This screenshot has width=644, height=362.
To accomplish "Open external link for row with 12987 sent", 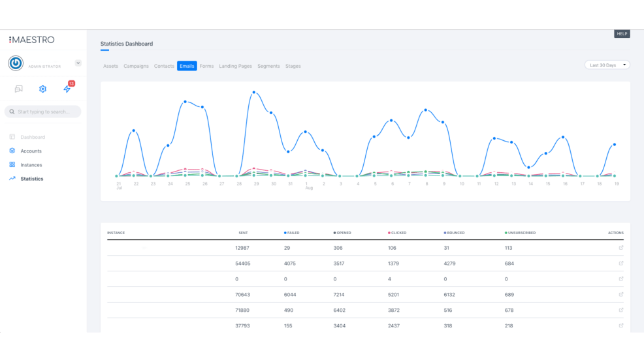I will point(620,248).
